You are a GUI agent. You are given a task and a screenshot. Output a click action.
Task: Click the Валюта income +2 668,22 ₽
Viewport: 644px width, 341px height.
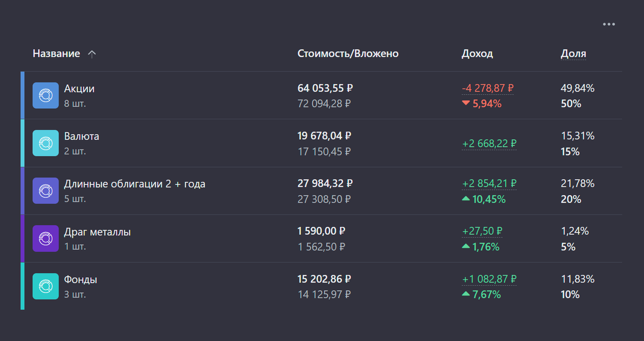click(489, 144)
